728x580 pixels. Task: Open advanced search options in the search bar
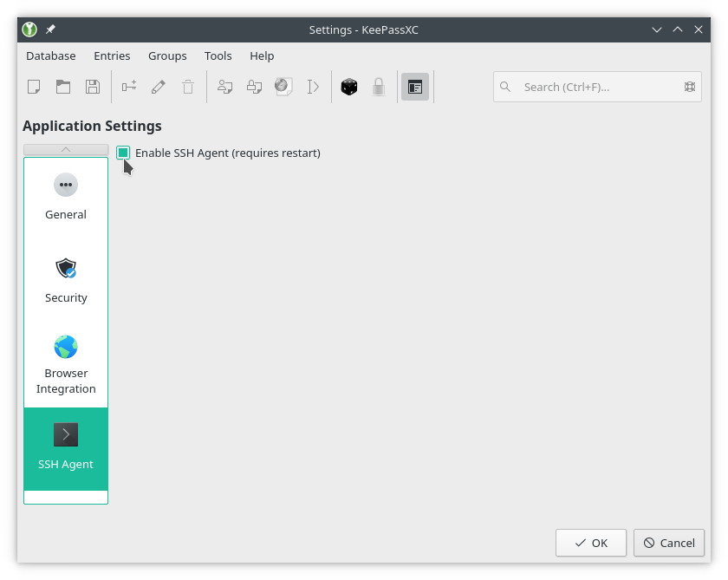[x=690, y=87]
